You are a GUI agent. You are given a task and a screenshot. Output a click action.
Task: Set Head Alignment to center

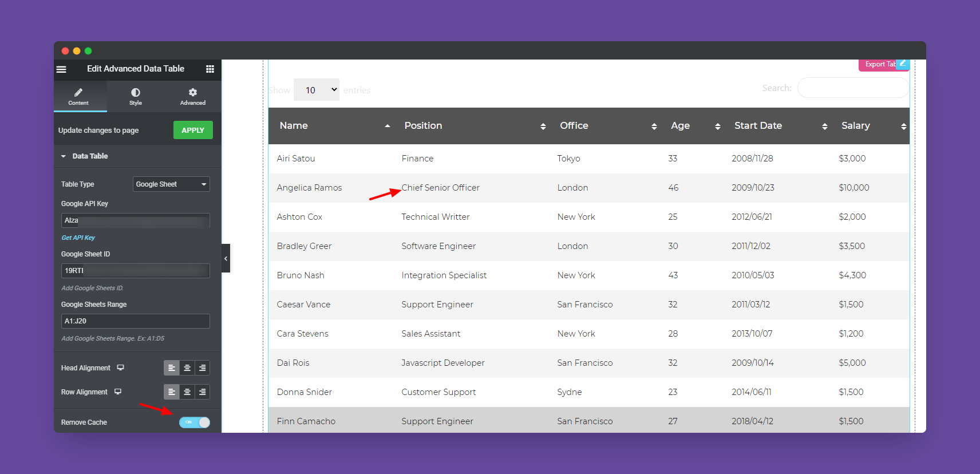(x=187, y=368)
